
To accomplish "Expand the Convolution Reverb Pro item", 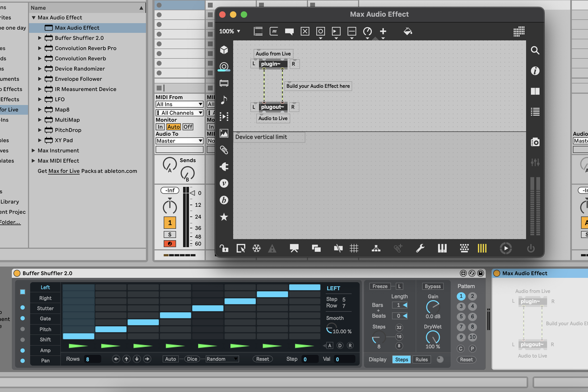I will click(40, 49).
